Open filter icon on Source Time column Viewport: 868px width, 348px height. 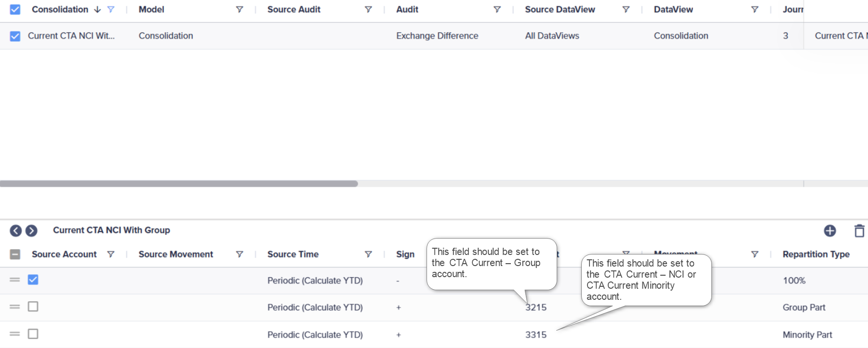(x=368, y=254)
